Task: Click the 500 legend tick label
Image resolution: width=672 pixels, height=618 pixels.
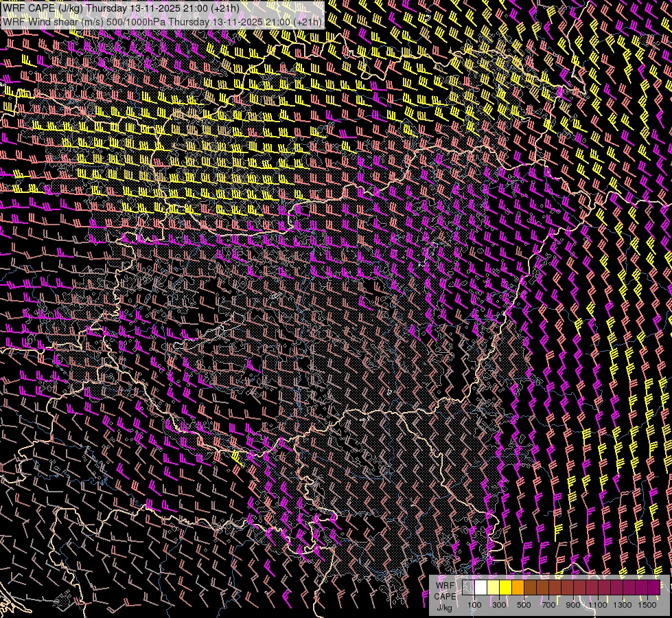Action: point(524,605)
